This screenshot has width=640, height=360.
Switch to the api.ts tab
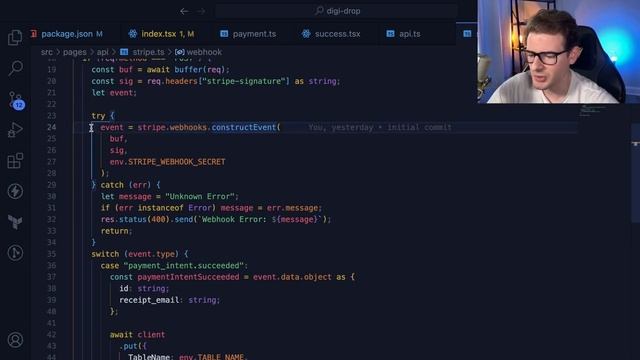click(403, 34)
